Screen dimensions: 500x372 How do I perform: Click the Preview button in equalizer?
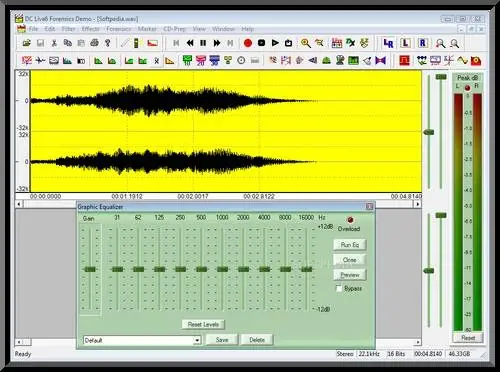[350, 275]
